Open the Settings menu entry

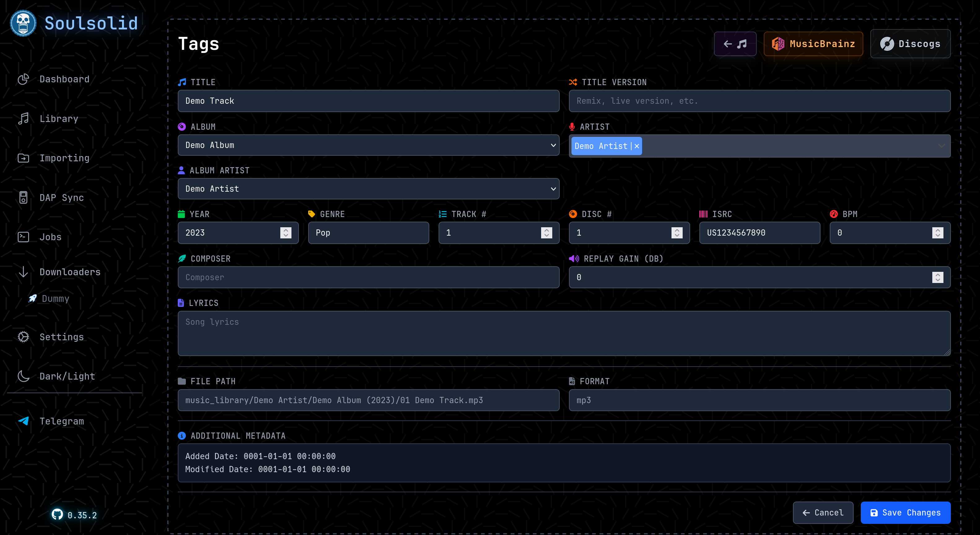tap(61, 337)
